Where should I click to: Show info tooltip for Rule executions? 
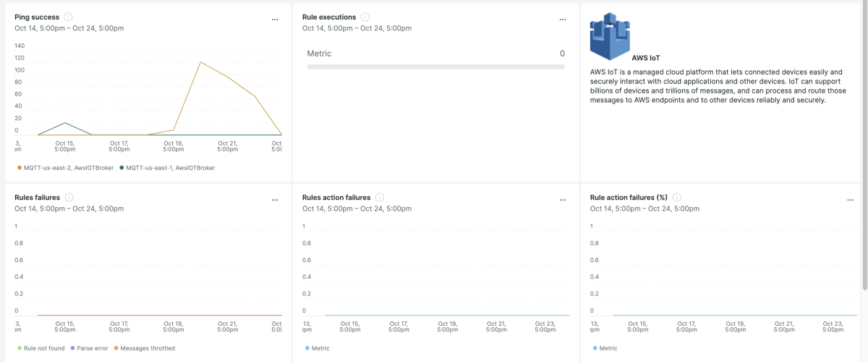(365, 17)
